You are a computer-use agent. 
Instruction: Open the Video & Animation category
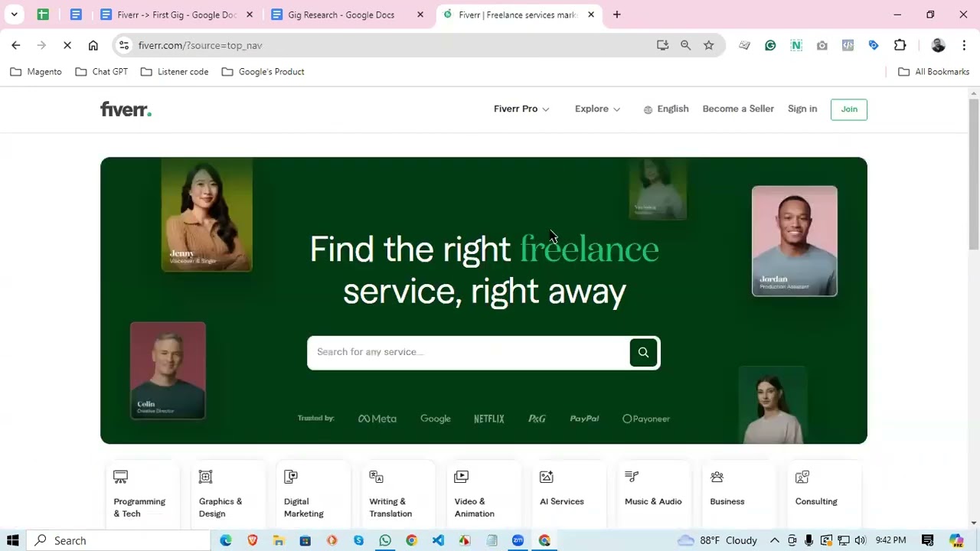(x=484, y=494)
